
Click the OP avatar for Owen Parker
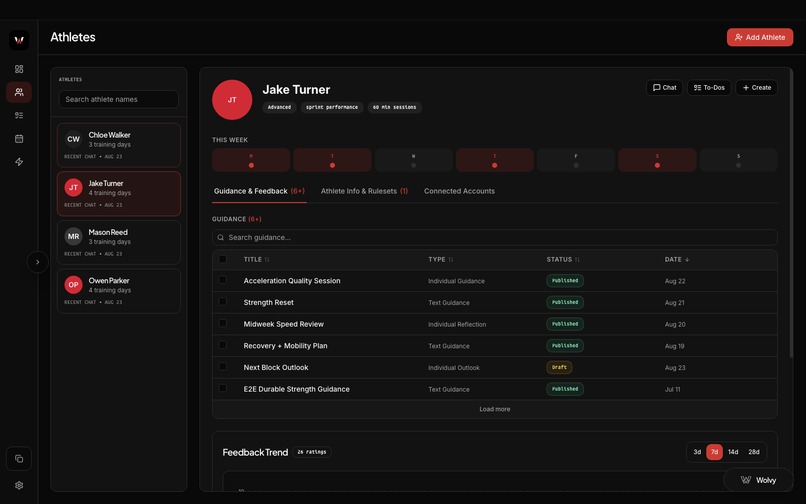click(74, 284)
